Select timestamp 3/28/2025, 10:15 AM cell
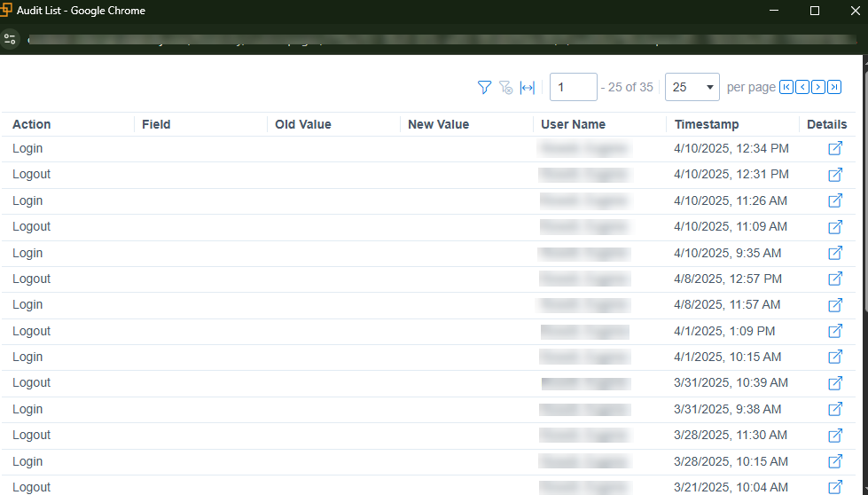 [x=731, y=461]
